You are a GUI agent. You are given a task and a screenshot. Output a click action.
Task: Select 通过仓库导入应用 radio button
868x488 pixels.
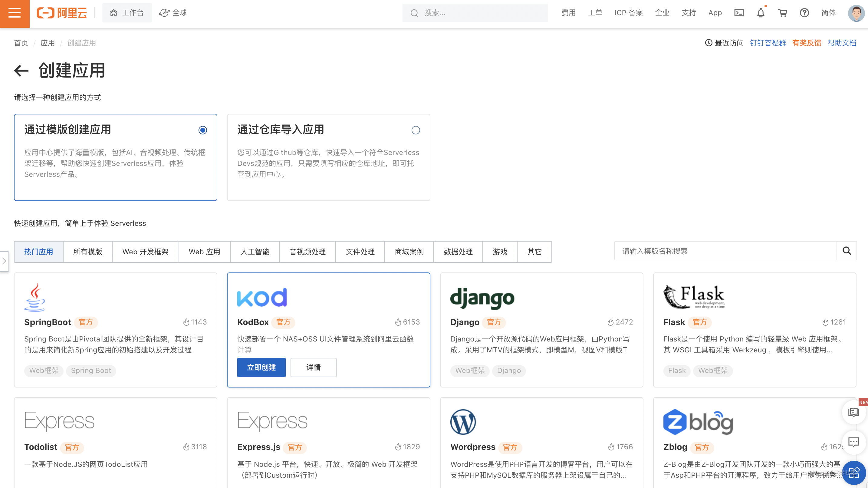point(416,130)
